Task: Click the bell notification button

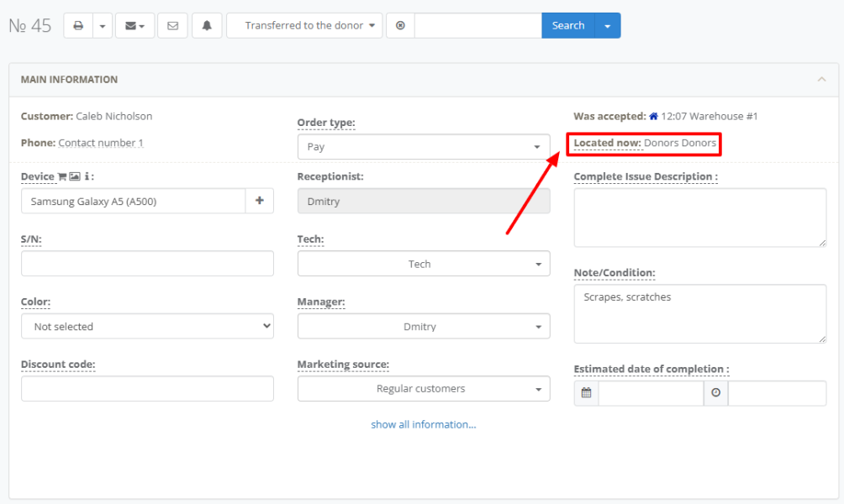Action: pos(207,25)
